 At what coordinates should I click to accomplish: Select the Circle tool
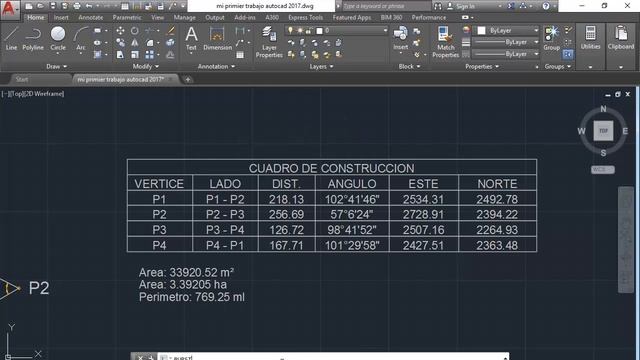58,39
